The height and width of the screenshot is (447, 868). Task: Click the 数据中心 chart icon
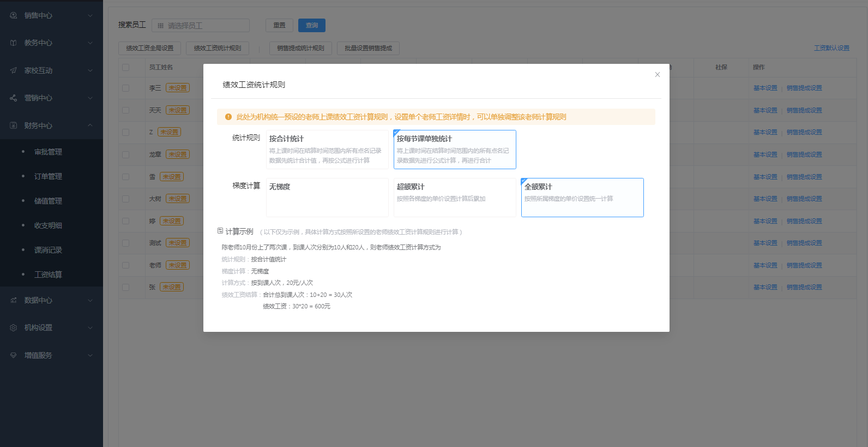[x=14, y=300]
